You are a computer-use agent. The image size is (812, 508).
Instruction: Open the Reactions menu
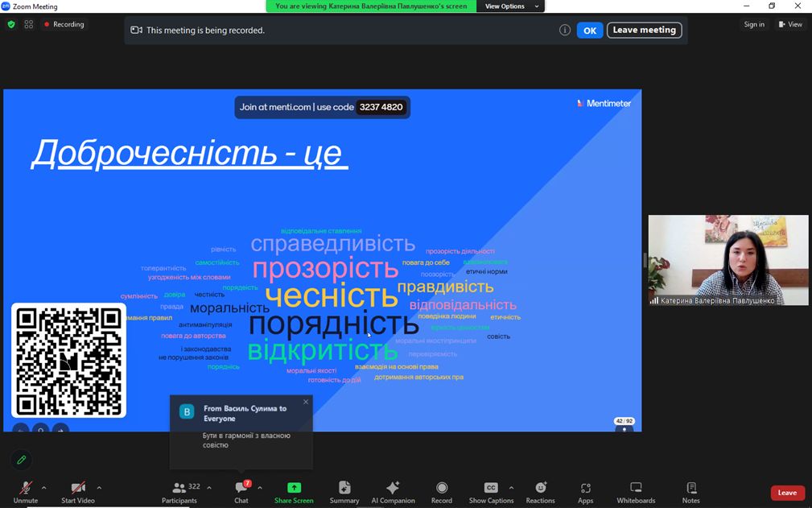[540, 490]
